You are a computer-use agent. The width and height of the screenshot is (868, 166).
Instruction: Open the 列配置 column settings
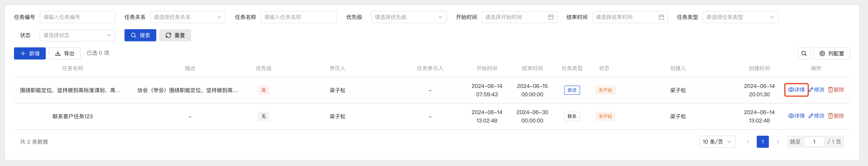[x=831, y=53]
